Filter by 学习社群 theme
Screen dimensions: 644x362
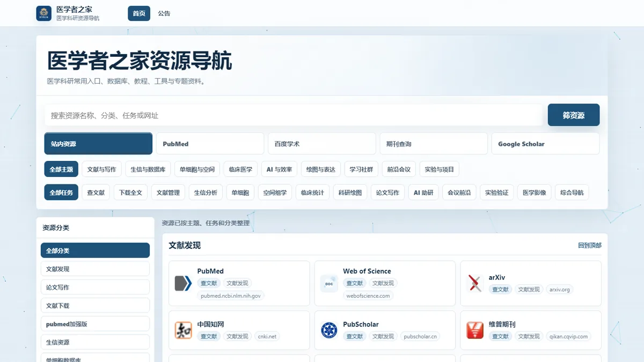click(362, 169)
